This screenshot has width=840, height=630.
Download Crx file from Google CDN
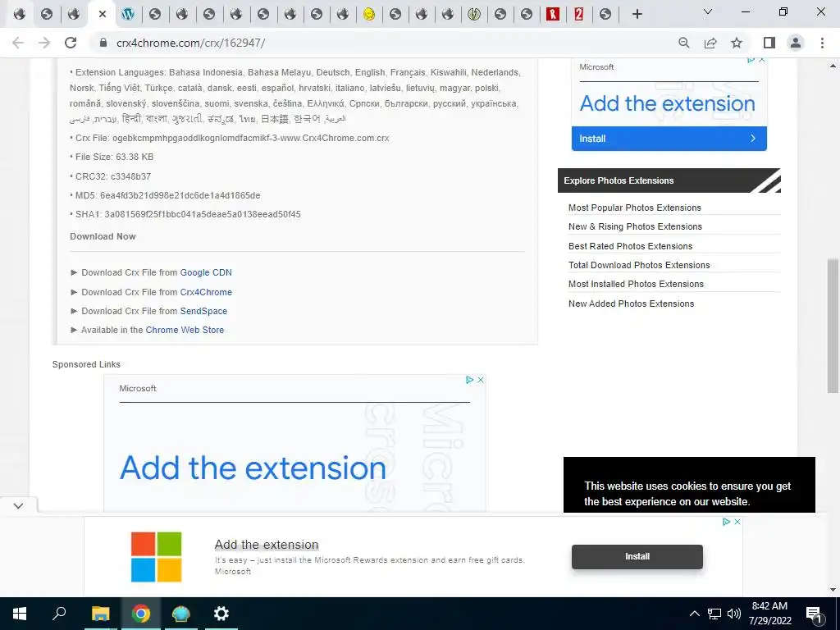pos(206,272)
